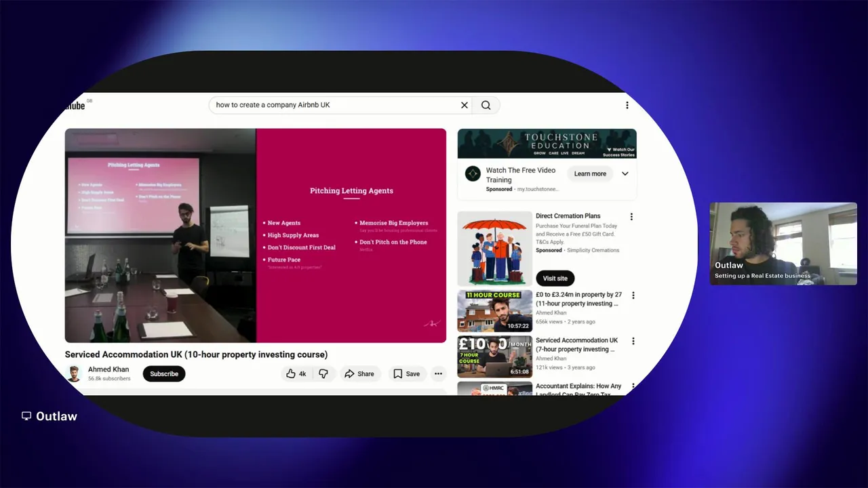
Task: Click the magnifying glass search button
Action: 486,105
